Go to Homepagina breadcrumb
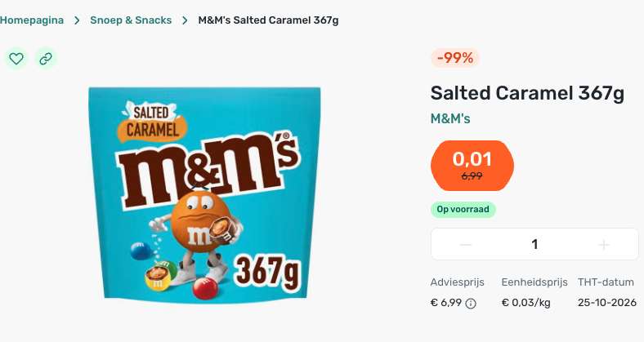644x342 pixels. pyautogui.click(x=32, y=20)
